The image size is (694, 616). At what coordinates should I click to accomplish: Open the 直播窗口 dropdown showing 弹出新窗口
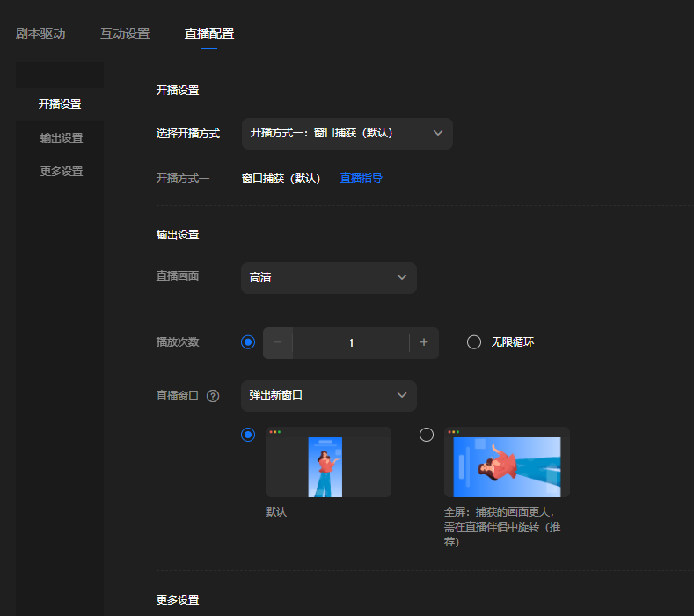tap(328, 395)
